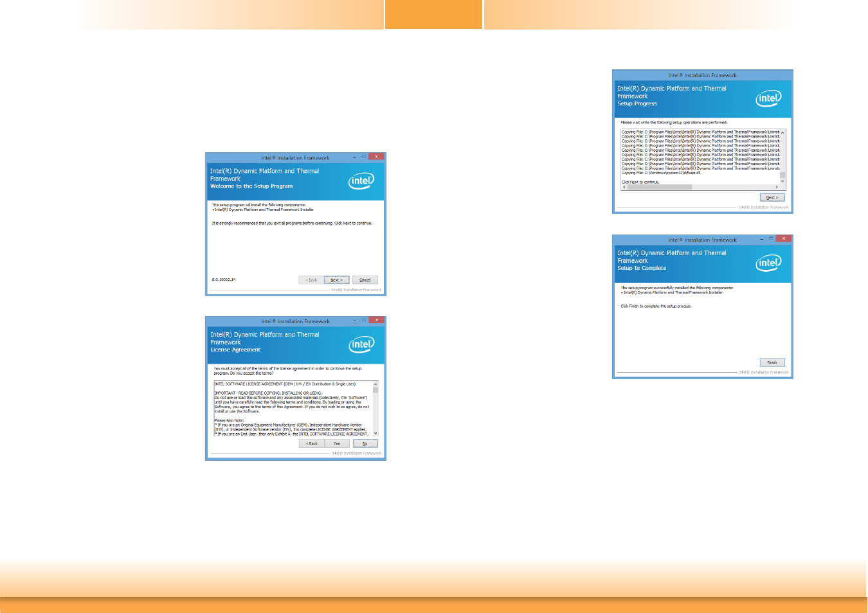Click Next in the Setup Progress window

click(x=772, y=197)
